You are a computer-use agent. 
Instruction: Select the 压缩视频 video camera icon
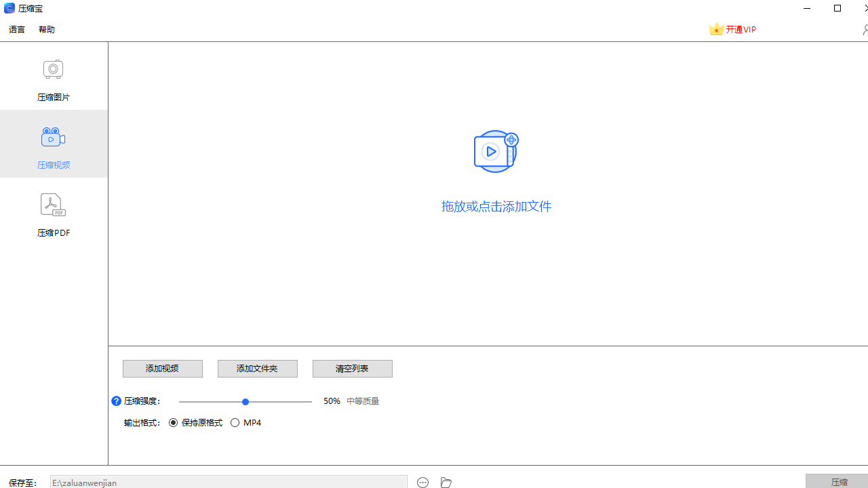[x=53, y=137]
